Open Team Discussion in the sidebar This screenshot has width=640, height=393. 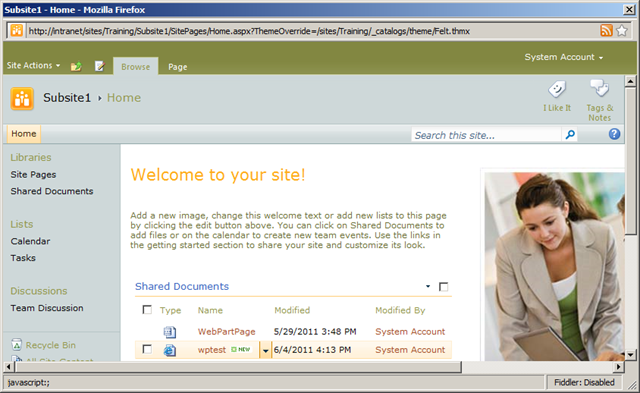pyautogui.click(x=47, y=308)
